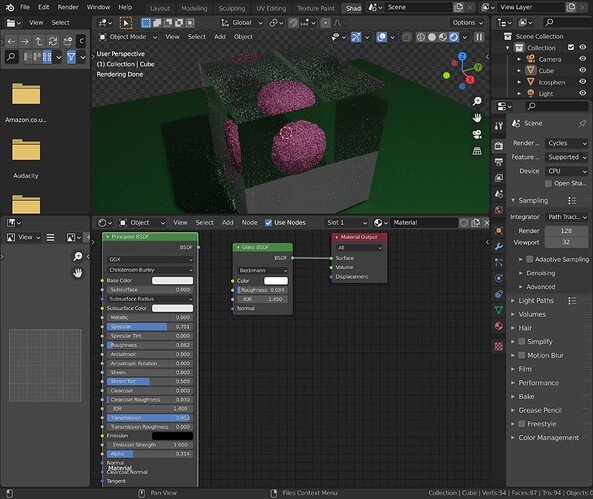Toggle the camera view in viewport
The height and width of the screenshot is (499, 593).
click(477, 134)
